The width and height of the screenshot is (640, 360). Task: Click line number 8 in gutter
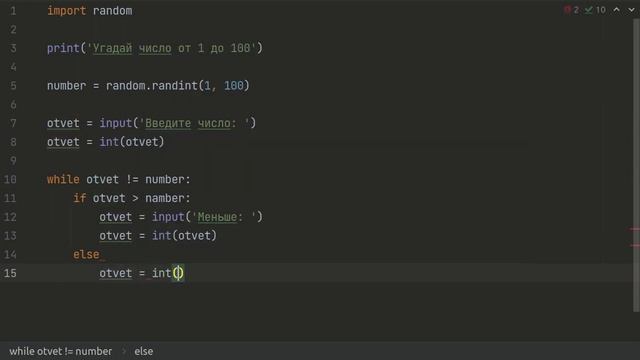pos(13,142)
